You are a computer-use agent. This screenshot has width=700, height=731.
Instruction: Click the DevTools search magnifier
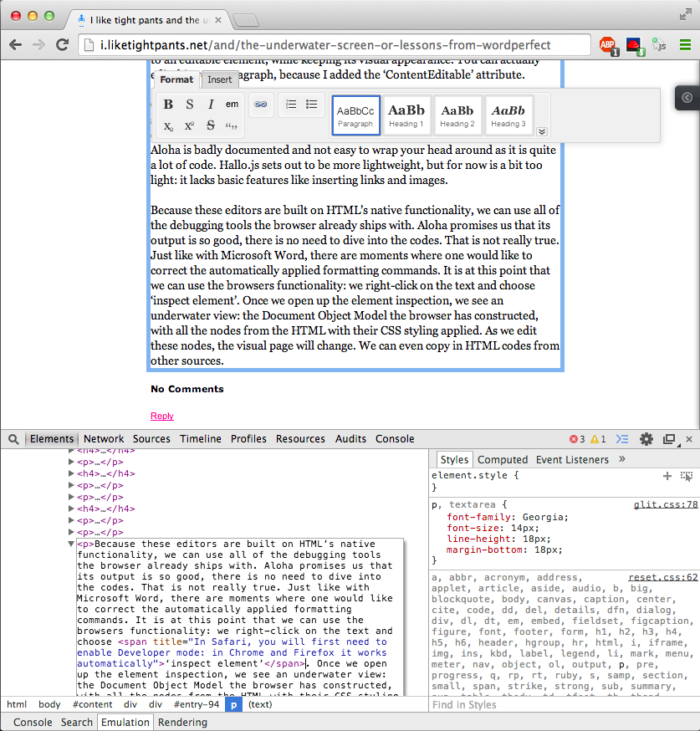[x=13, y=439]
